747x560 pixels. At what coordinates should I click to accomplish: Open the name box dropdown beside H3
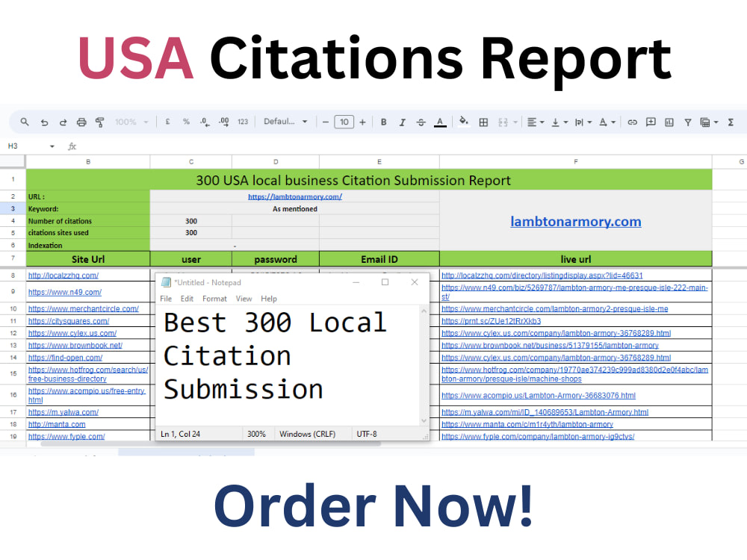pos(52,146)
